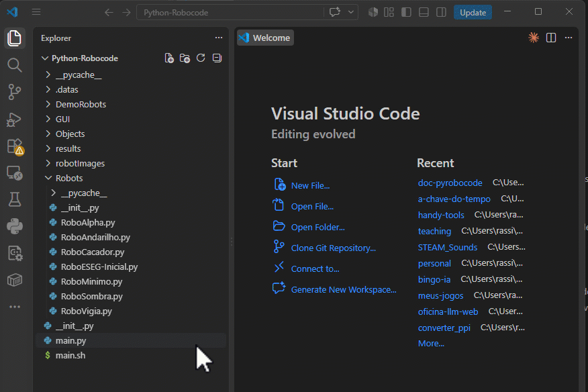This screenshot has height=392, width=588.
Task: Open the Testing beaker view
Action: tap(15, 199)
